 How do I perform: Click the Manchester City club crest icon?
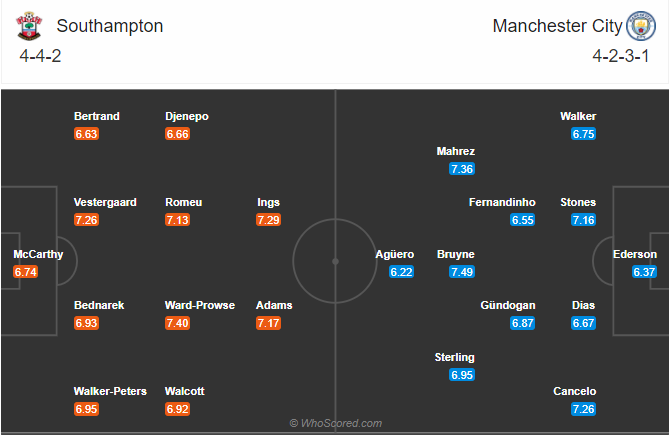click(x=638, y=26)
